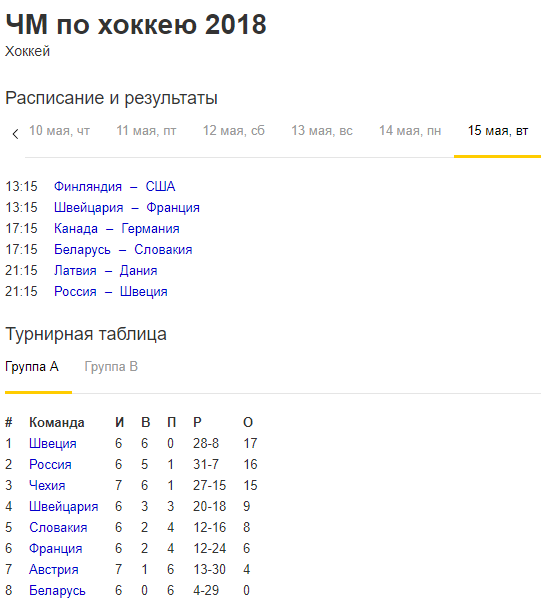The height and width of the screenshot is (605, 543).
Task: Click the США team link
Action: [x=160, y=186]
